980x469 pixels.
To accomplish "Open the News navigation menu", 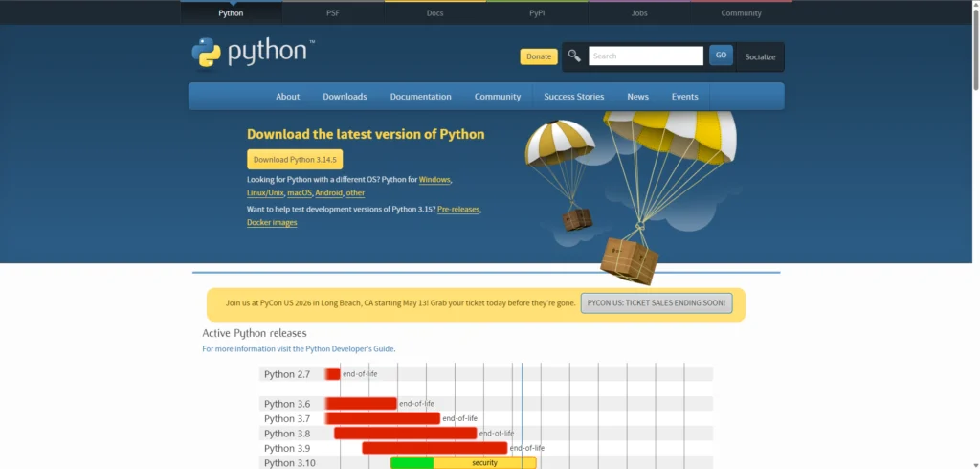I will coord(638,97).
